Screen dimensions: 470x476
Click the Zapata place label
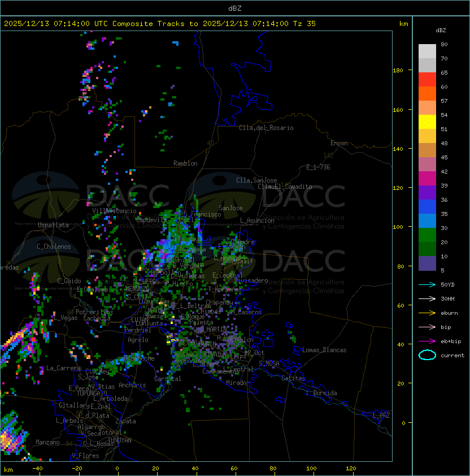125,421
